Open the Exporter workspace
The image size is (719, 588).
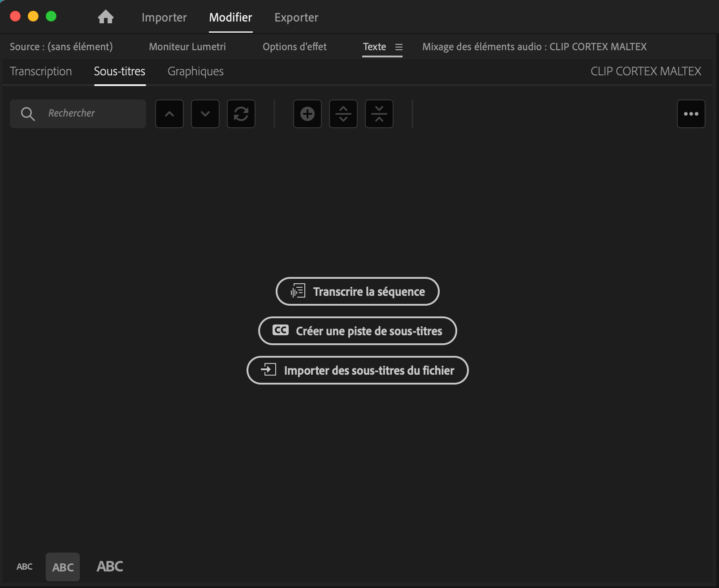tap(296, 17)
